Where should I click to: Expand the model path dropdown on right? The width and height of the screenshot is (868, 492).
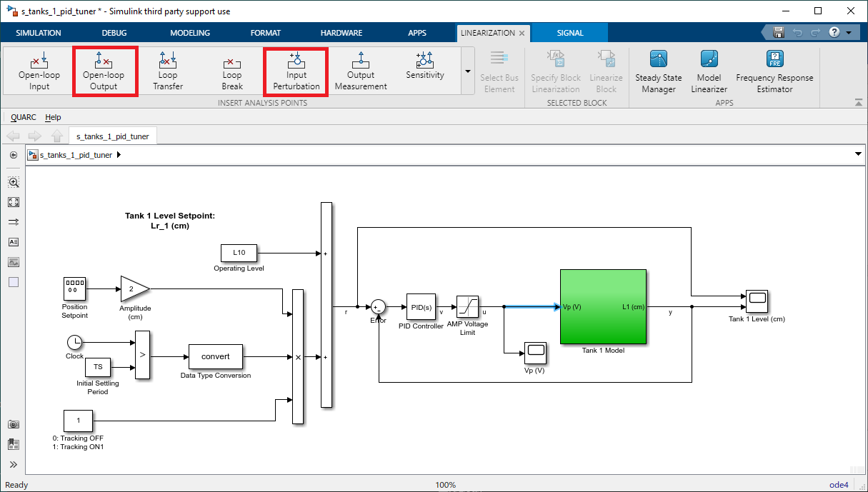pos(858,154)
